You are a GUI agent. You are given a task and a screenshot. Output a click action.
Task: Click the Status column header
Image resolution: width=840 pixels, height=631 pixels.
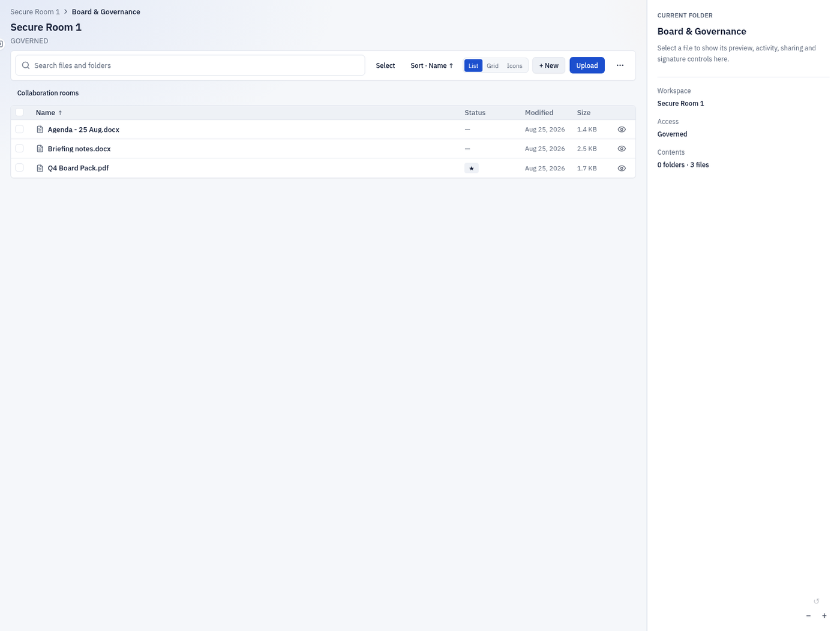[x=475, y=113]
